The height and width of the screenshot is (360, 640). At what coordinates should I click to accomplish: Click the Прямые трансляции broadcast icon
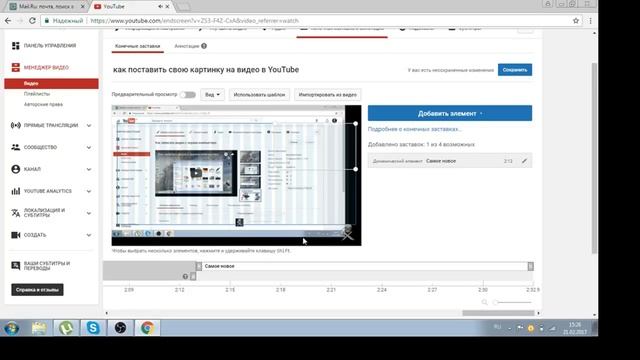16,125
